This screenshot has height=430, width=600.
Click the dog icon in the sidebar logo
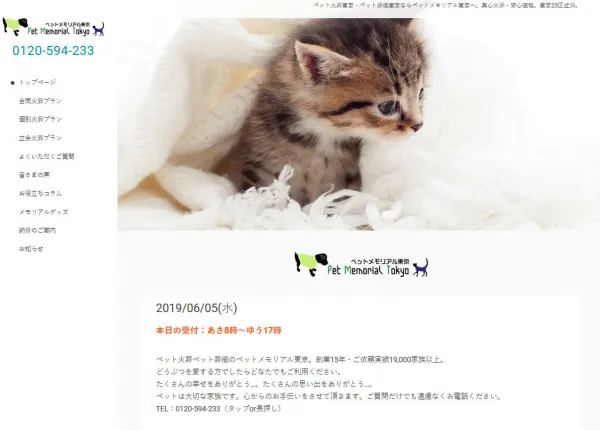(15, 26)
